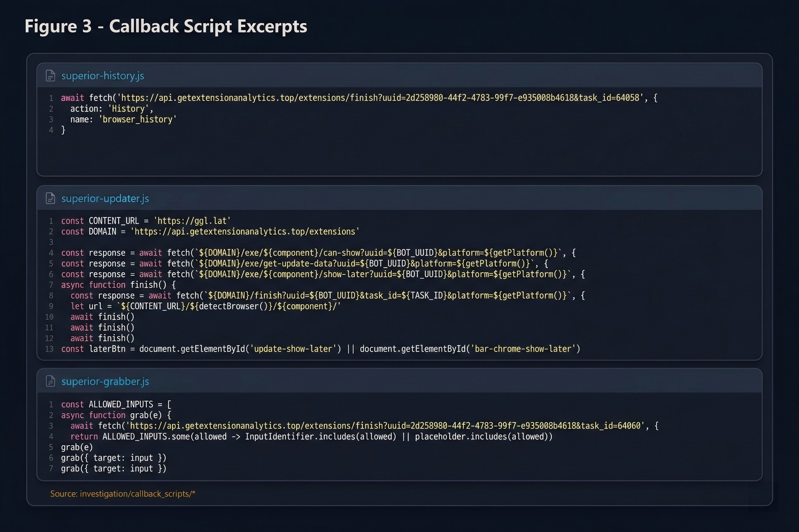This screenshot has width=799, height=532.
Task: Click the document glyph in superior-updater.js panel
Action: pos(50,198)
